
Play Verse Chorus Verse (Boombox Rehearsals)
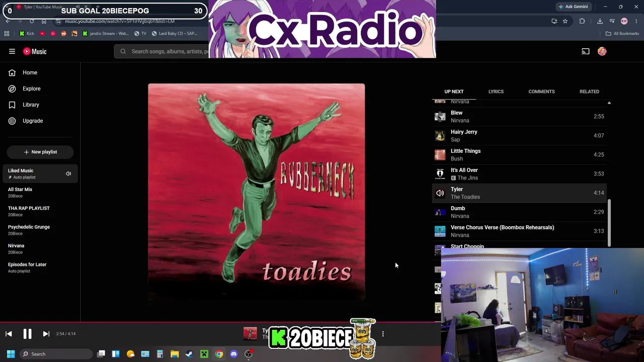(520, 231)
